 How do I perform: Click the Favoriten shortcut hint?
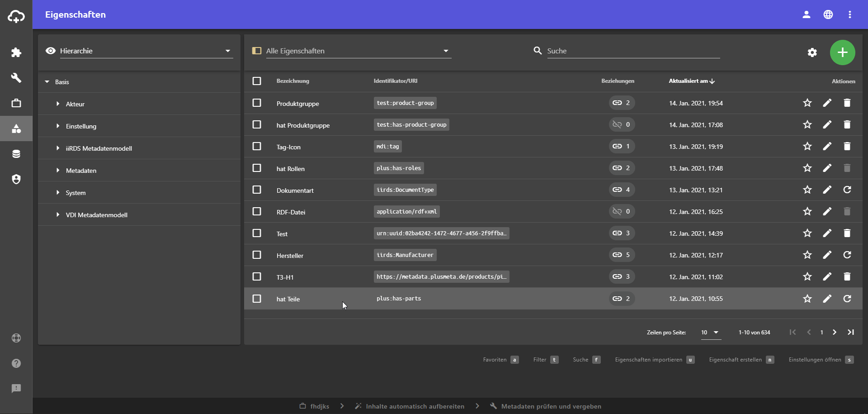[x=500, y=360]
